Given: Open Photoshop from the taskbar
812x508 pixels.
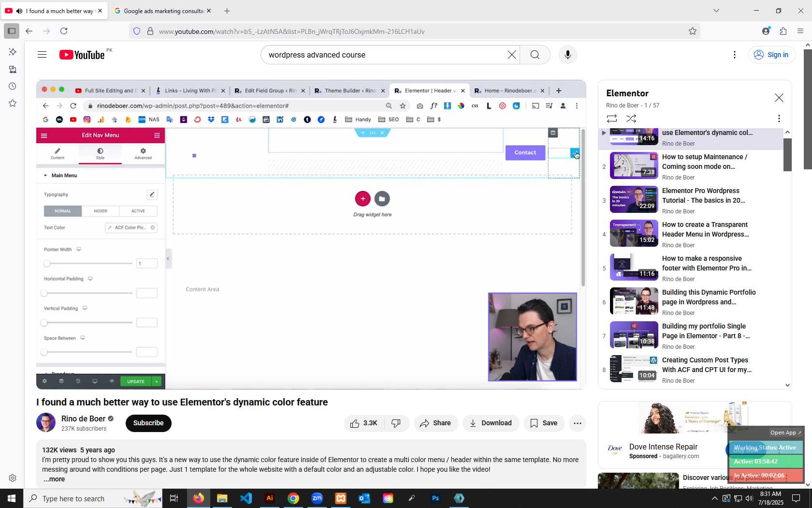Looking at the screenshot, I should (x=435, y=498).
